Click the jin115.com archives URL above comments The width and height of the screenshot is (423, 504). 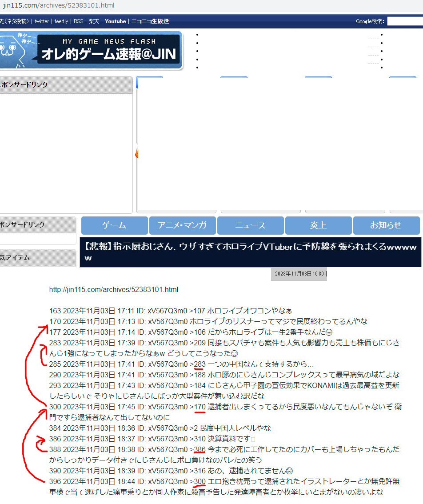113,290
